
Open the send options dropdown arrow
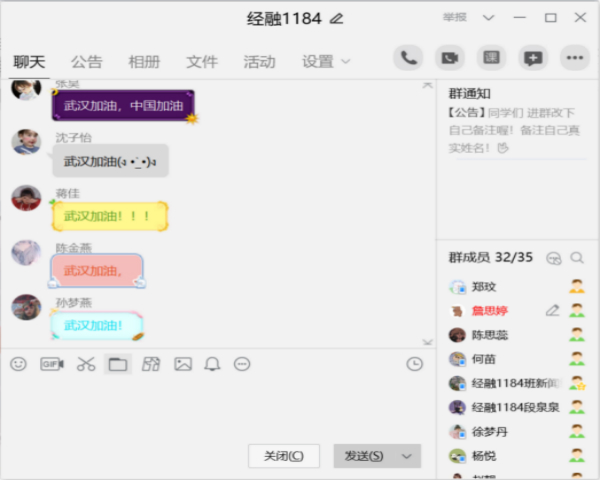407,456
